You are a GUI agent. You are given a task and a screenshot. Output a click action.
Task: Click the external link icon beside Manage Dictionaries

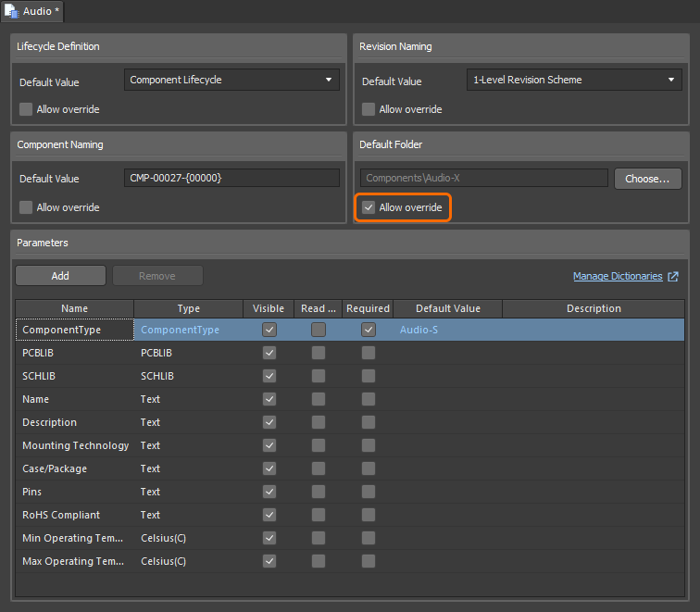[x=673, y=277]
